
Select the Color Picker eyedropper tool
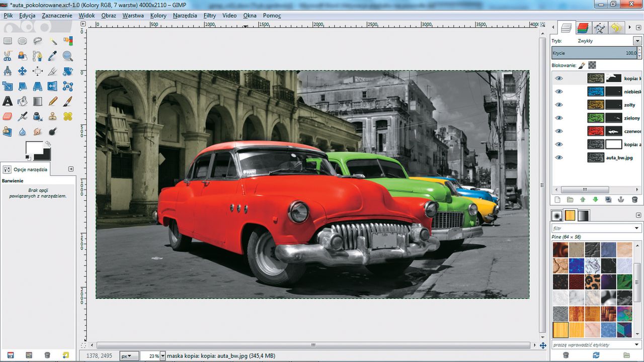click(53, 56)
